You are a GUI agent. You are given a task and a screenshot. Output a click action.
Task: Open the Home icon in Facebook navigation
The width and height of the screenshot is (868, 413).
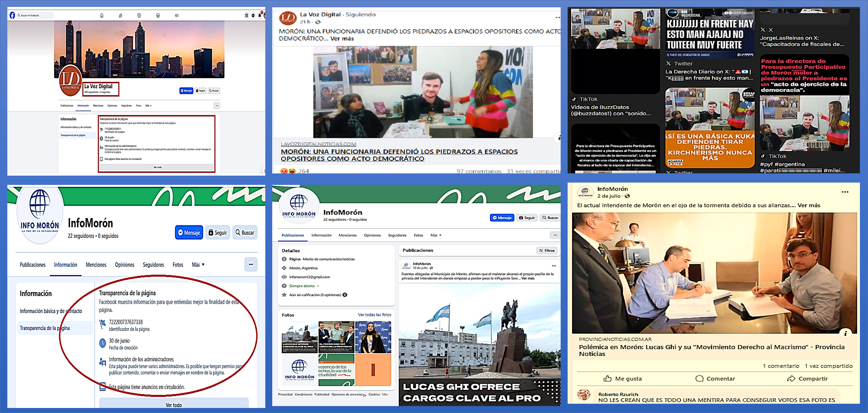click(x=102, y=15)
